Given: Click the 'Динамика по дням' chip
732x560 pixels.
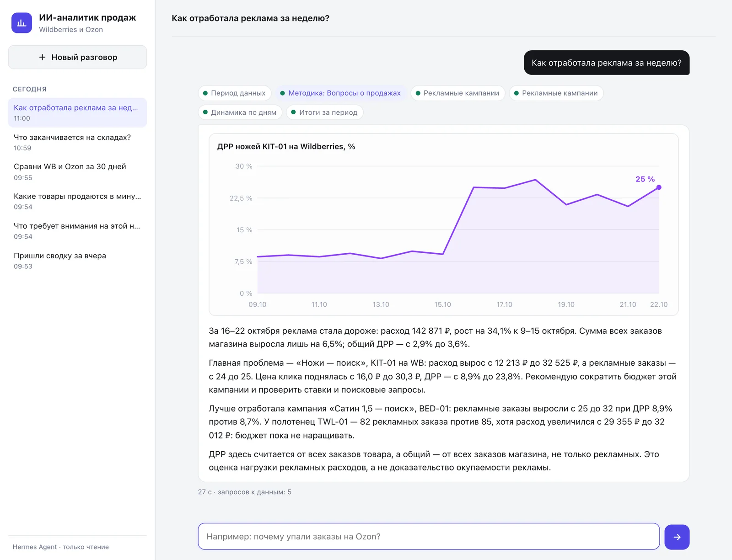Looking at the screenshot, I should click(x=240, y=112).
